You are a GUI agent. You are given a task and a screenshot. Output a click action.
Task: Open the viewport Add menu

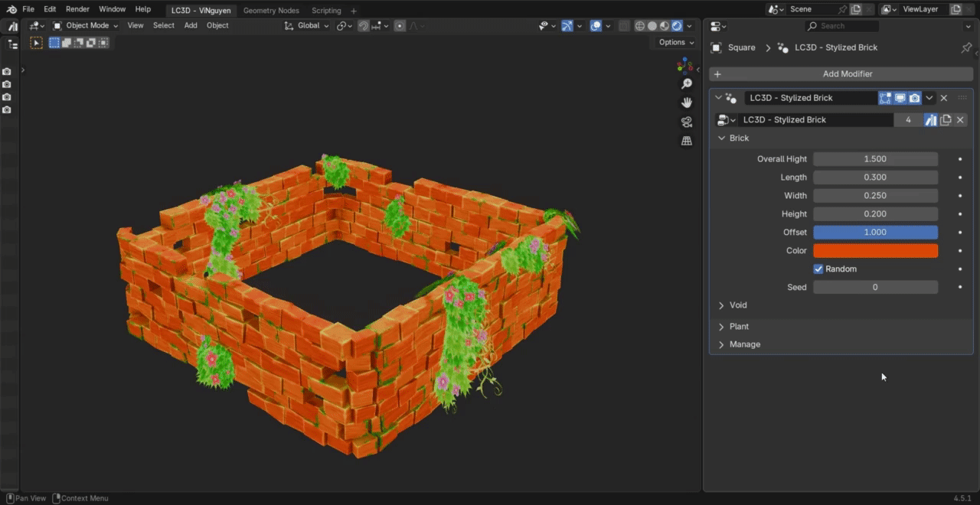point(191,26)
